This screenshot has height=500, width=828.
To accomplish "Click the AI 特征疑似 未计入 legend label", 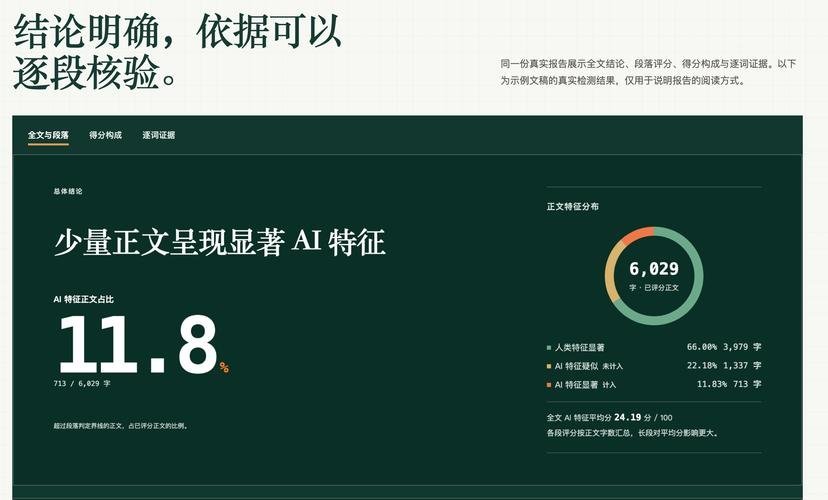I will click(x=589, y=366).
